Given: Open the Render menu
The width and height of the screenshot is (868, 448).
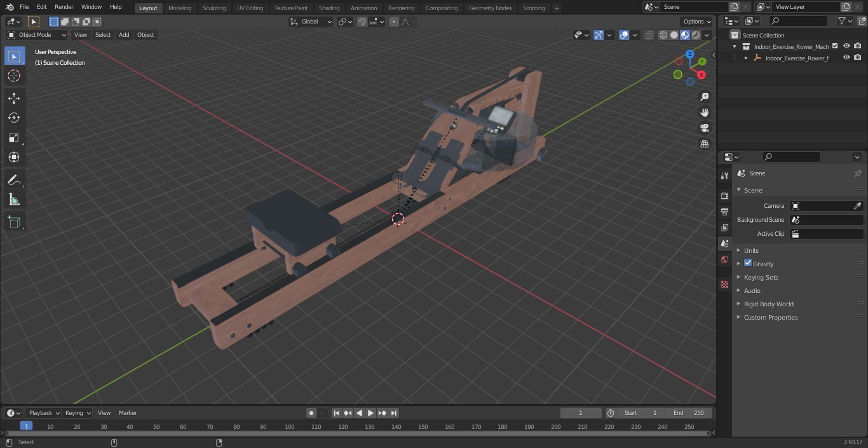Looking at the screenshot, I should coord(64,7).
